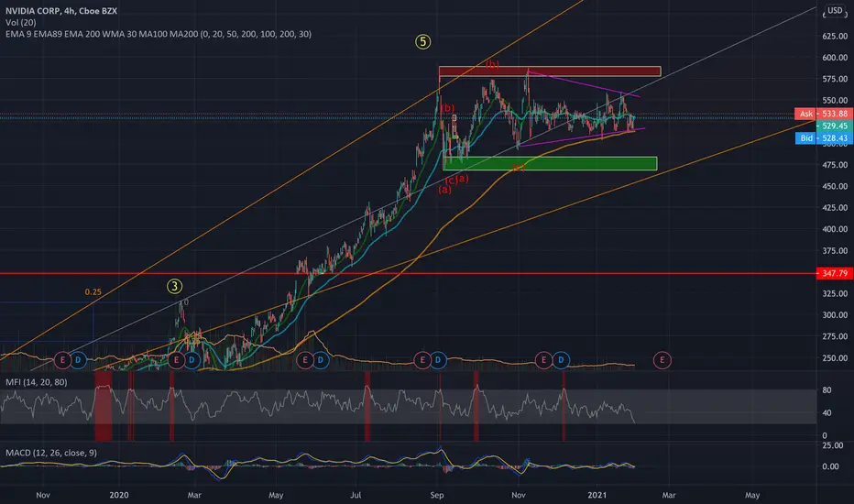Click the D dividend marker above Mar label
Screen dimensions: 854x504
(192, 359)
